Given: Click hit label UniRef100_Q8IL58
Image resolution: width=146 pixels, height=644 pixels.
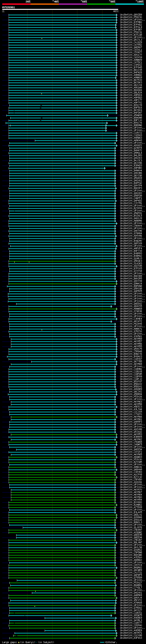Looking at the screenshot, I should (131, 548).
